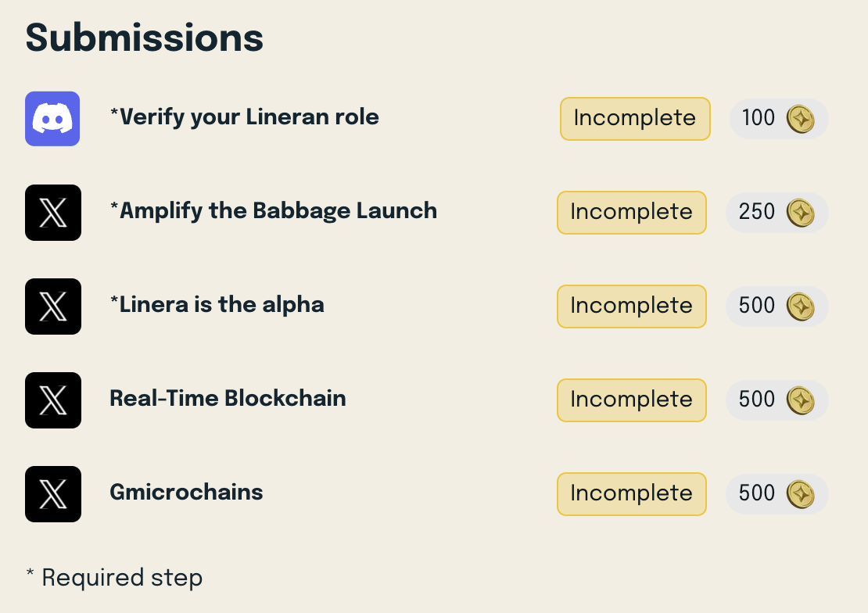Open the Linera is the alpha task
The height and width of the screenshot is (613, 868).
click(x=217, y=305)
